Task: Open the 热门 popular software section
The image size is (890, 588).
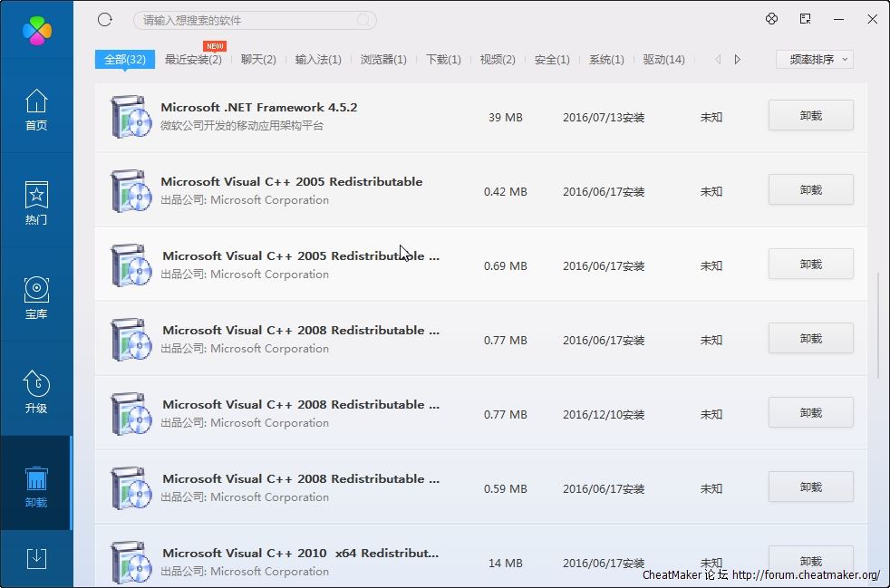Action: point(36,204)
